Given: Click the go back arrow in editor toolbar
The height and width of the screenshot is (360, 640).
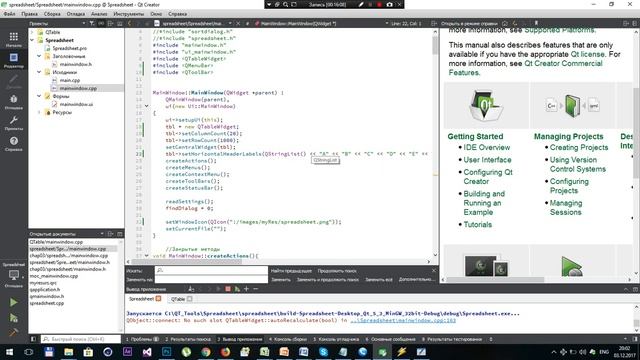Looking at the screenshot, I should tap(130, 24).
